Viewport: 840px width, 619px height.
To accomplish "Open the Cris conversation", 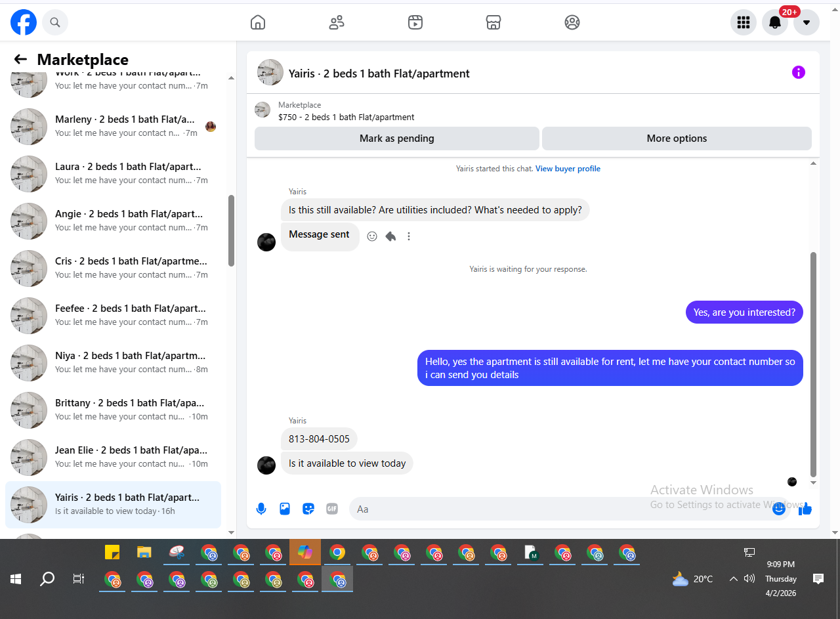I will coord(114,268).
